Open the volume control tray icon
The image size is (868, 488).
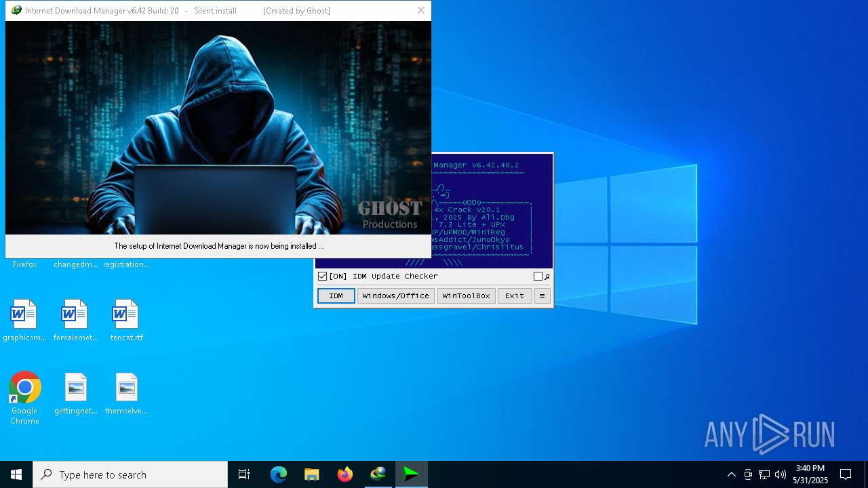point(781,474)
